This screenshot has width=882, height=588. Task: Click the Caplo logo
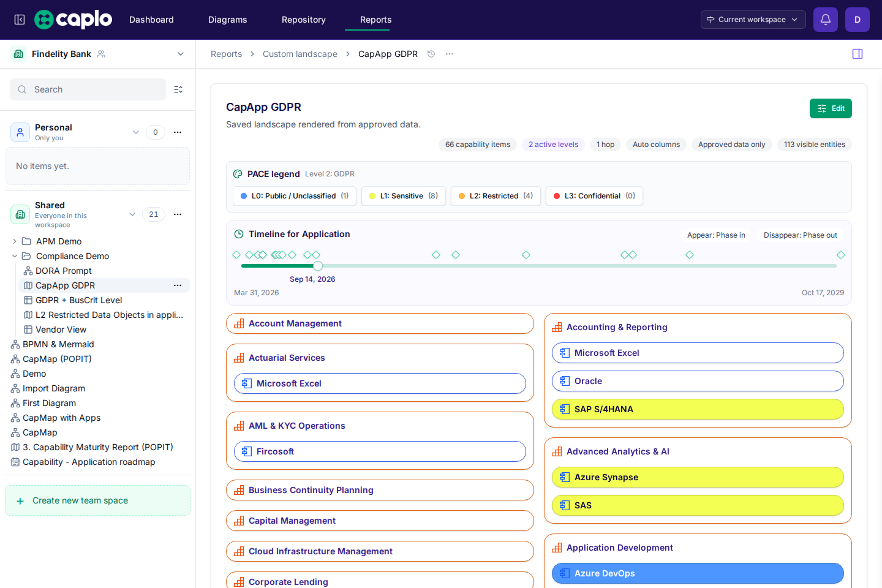(x=73, y=20)
